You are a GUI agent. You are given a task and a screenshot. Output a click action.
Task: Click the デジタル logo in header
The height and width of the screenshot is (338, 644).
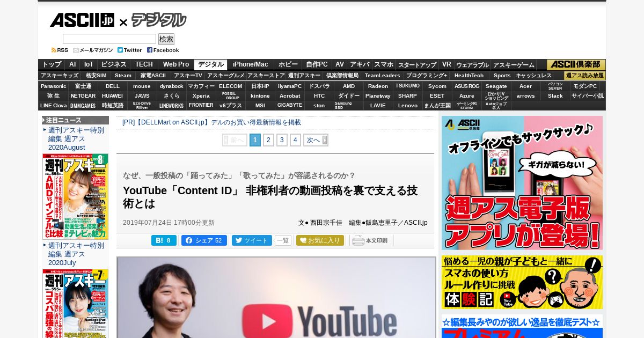click(159, 20)
